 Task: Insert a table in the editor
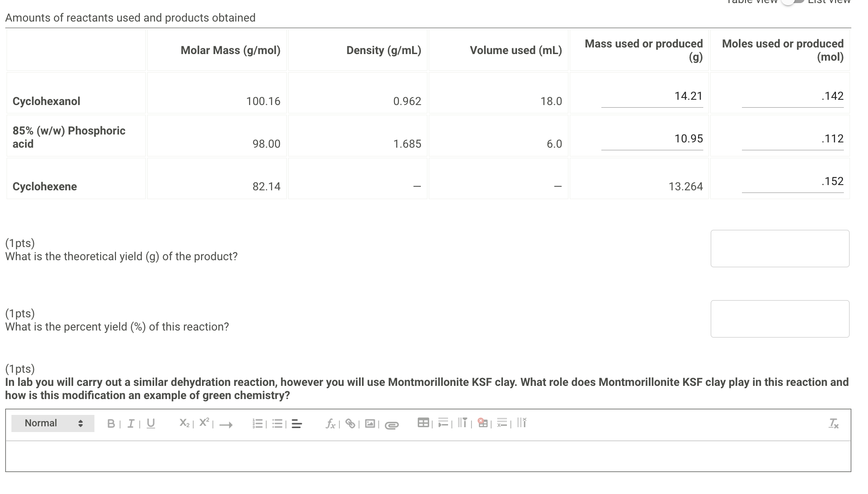pyautogui.click(x=423, y=423)
